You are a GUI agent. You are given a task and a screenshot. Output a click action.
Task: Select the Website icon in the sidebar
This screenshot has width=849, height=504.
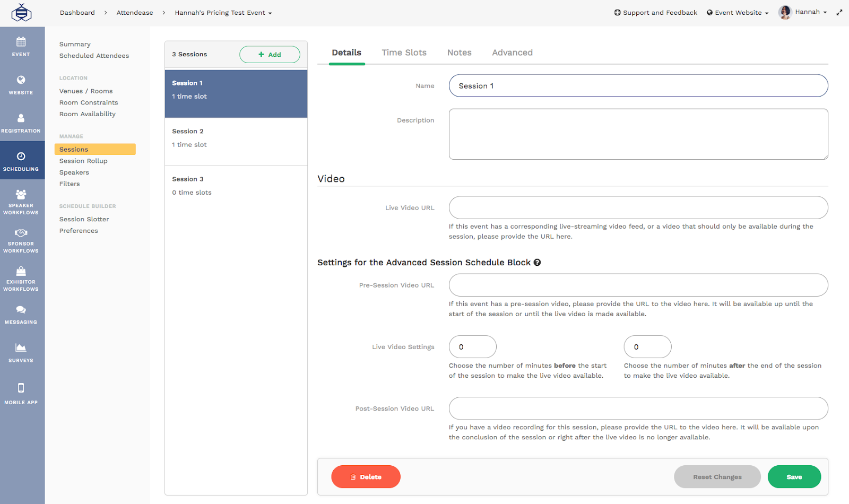coord(21,85)
